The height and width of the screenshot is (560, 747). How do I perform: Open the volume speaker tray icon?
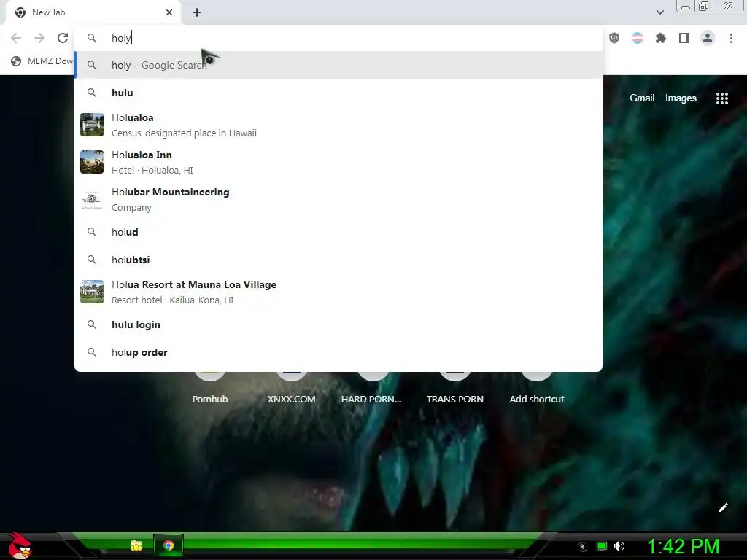(619, 546)
